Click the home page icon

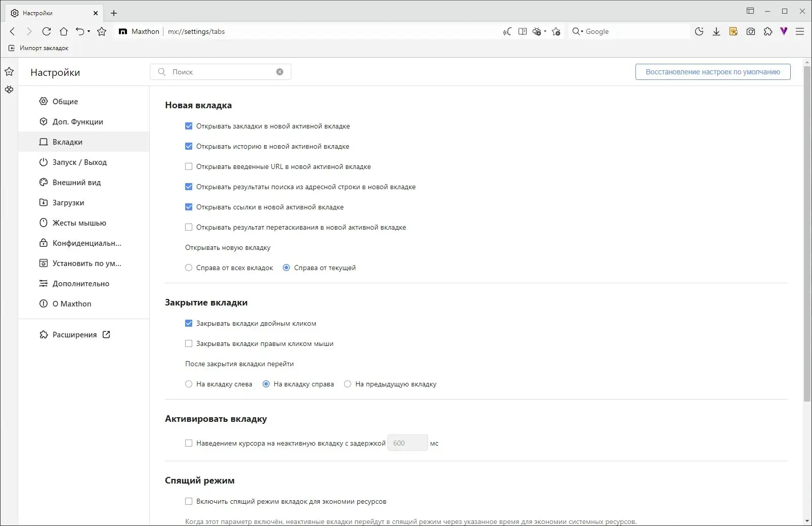pyautogui.click(x=64, y=31)
